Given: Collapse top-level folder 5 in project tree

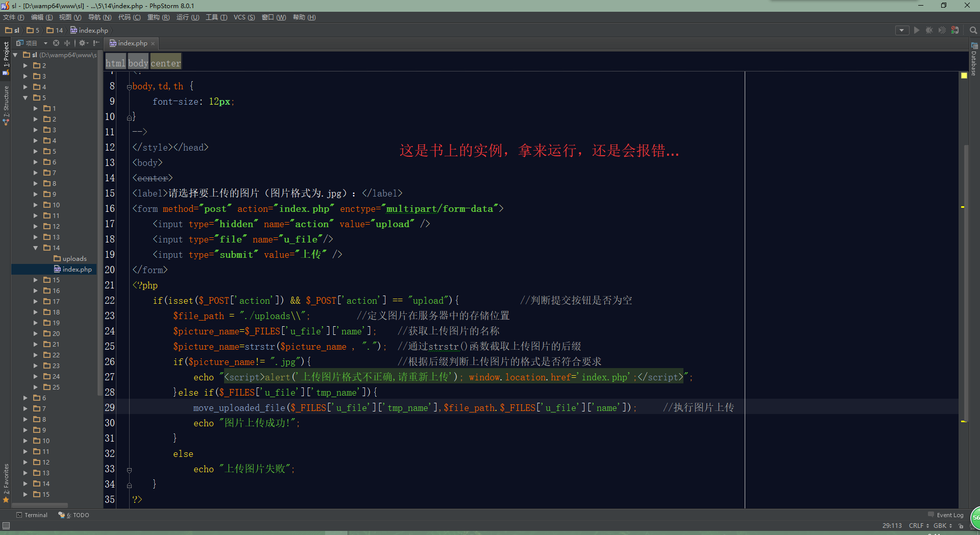Looking at the screenshot, I should point(25,98).
